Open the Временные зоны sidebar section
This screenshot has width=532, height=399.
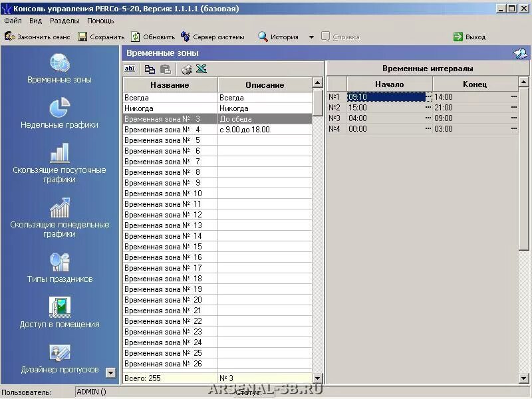tap(59, 68)
